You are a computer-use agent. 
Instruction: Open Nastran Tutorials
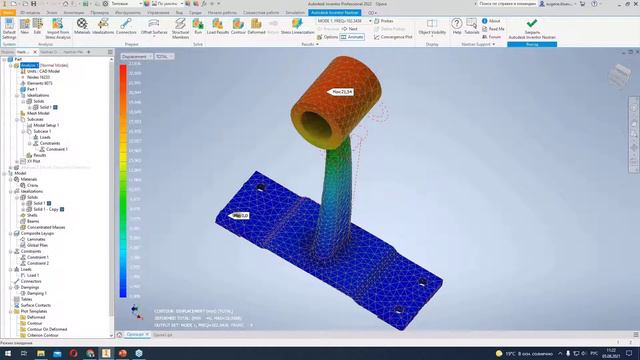pyautogui.click(x=471, y=27)
